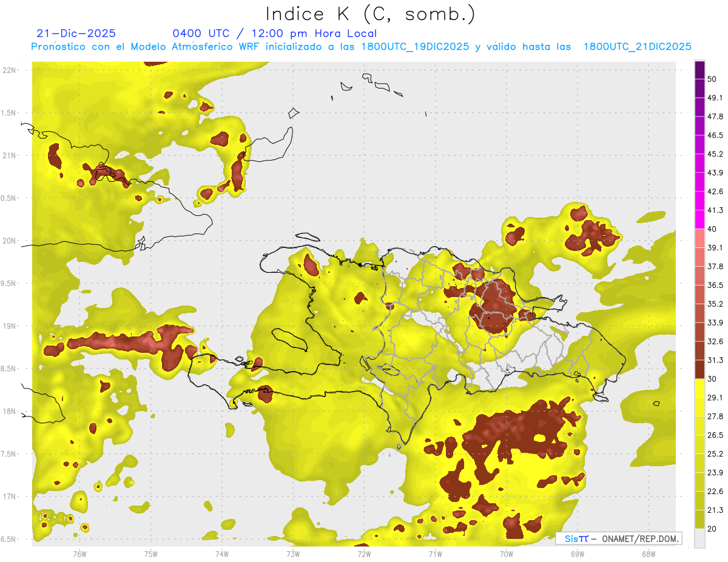Click legend value '33.9'
This screenshot has height=562, width=728.
pyautogui.click(x=715, y=323)
